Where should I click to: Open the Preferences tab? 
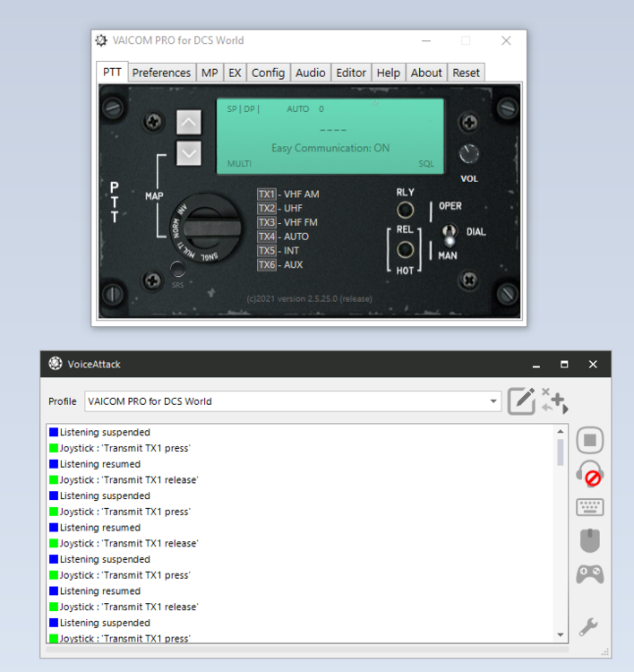pos(161,73)
